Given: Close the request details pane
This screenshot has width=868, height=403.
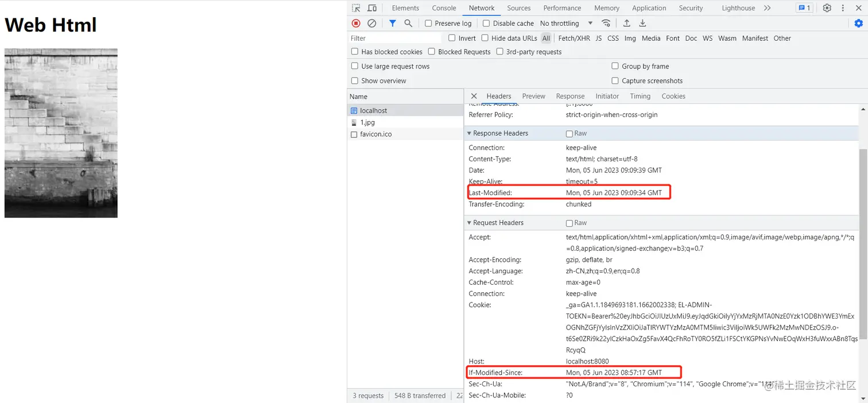Looking at the screenshot, I should 474,96.
